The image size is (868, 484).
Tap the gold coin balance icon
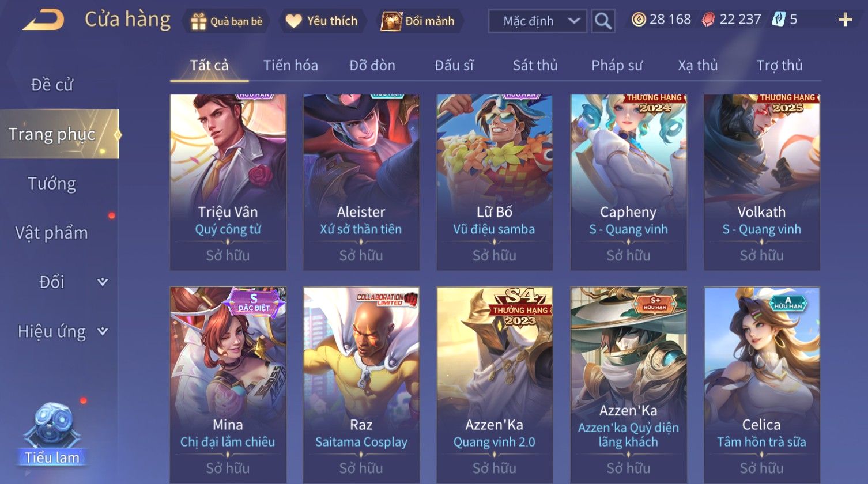tap(638, 20)
